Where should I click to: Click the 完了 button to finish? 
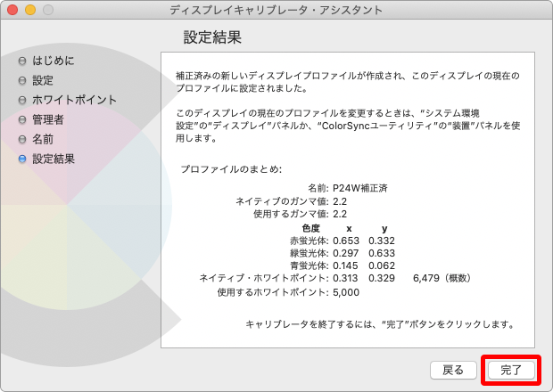[x=511, y=369]
